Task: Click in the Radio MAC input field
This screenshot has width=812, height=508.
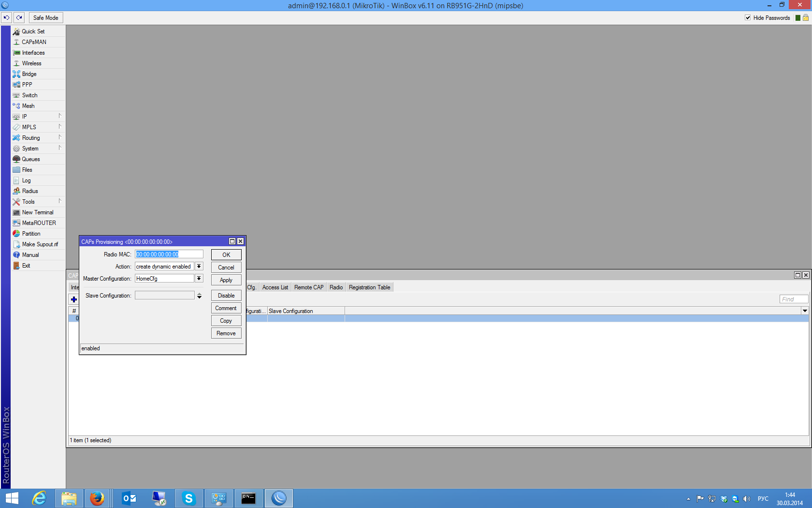Action: click(169, 254)
